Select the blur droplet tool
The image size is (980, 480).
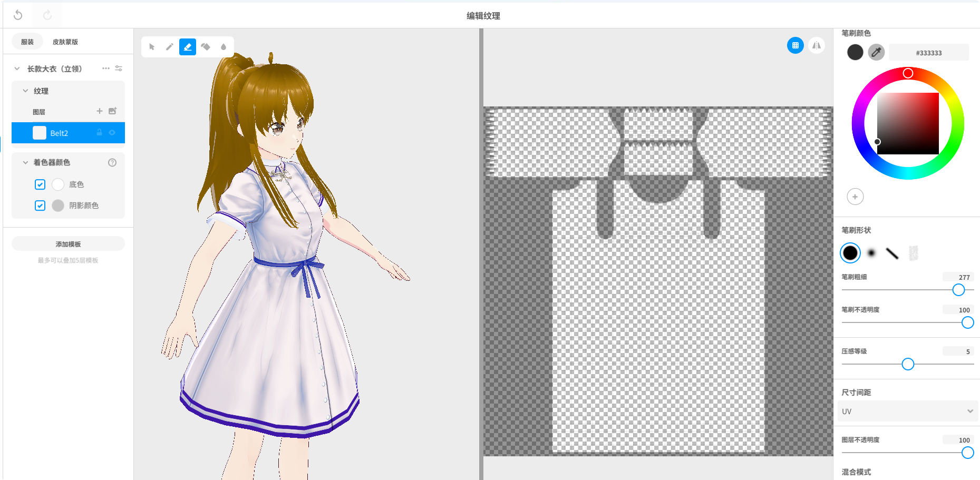point(224,47)
